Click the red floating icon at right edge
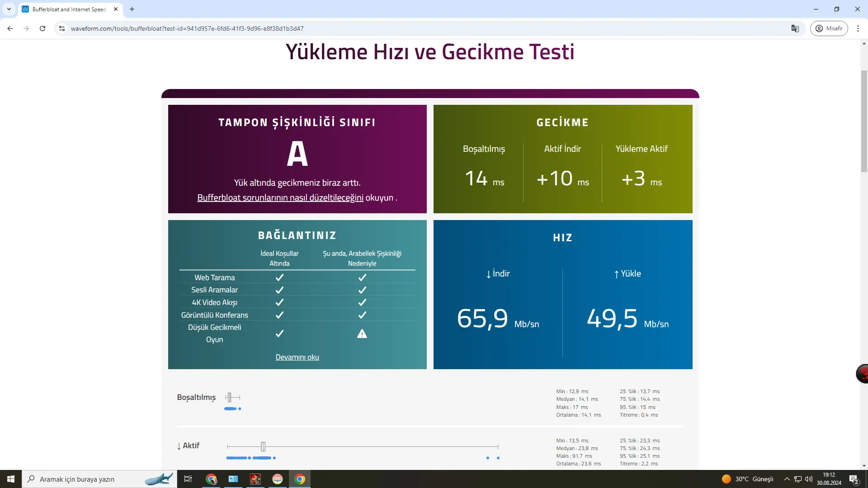This screenshot has height=488, width=868. point(863,374)
